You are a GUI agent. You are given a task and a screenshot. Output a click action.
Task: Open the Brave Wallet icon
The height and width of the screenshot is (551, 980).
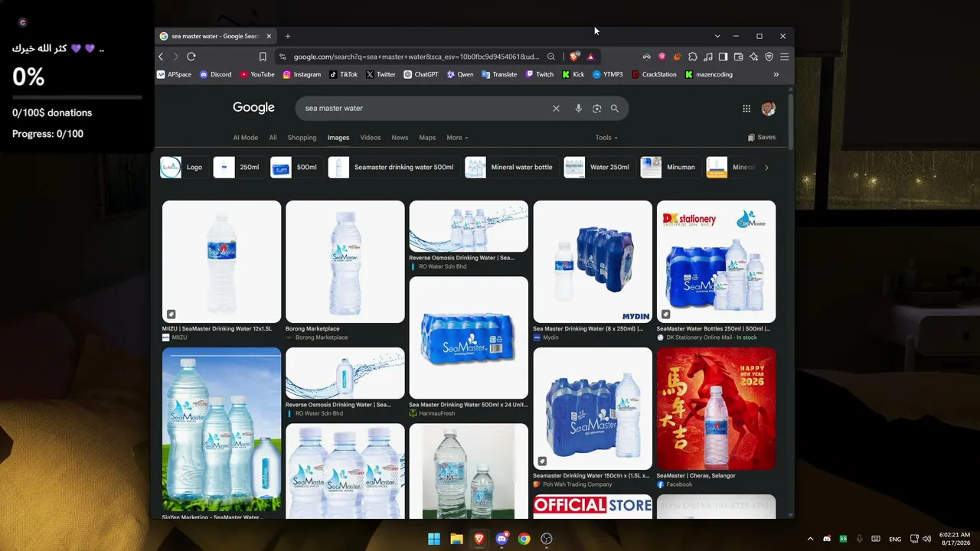coord(739,57)
